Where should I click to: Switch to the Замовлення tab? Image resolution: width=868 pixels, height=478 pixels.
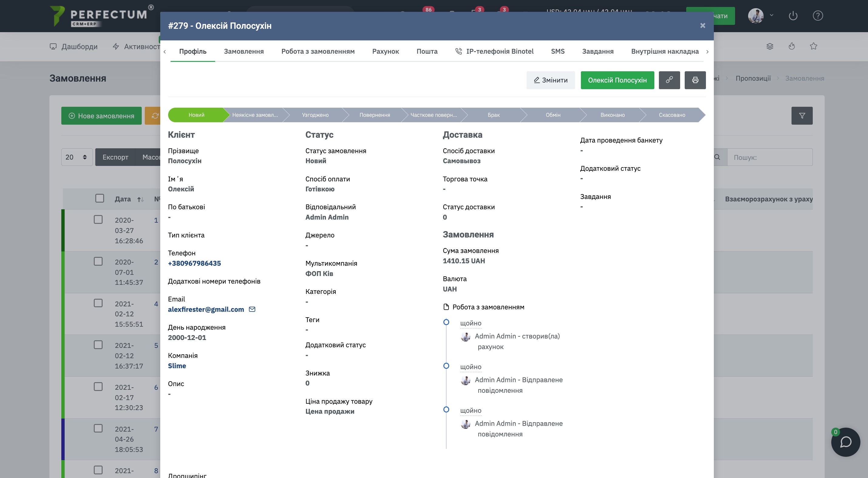point(244,52)
